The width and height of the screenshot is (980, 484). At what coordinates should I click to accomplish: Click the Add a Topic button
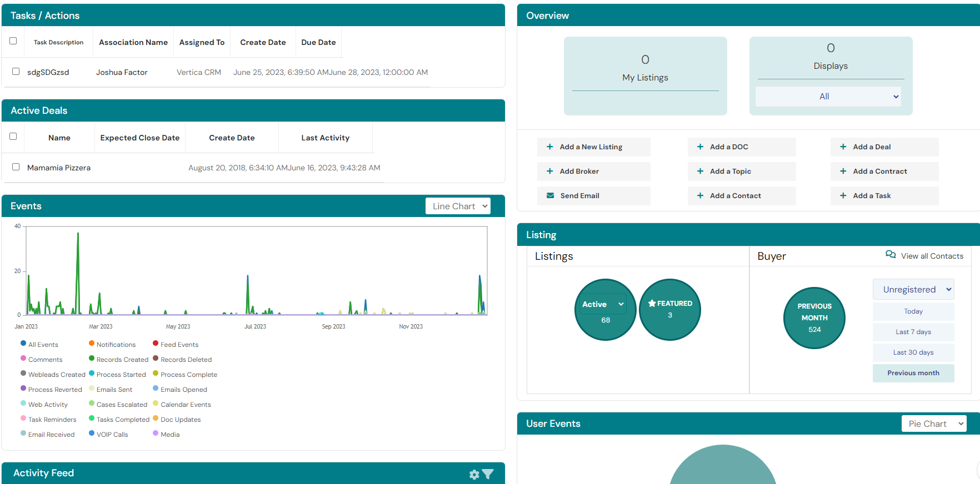coord(742,172)
